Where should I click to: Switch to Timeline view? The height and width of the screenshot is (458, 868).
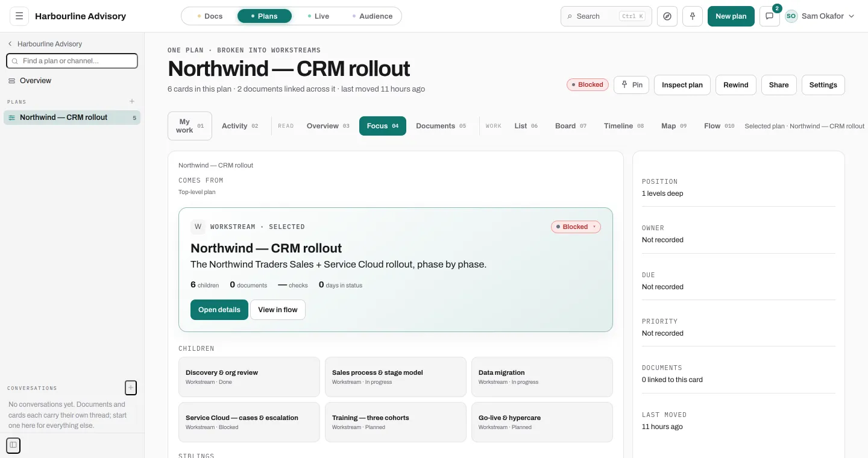click(624, 126)
